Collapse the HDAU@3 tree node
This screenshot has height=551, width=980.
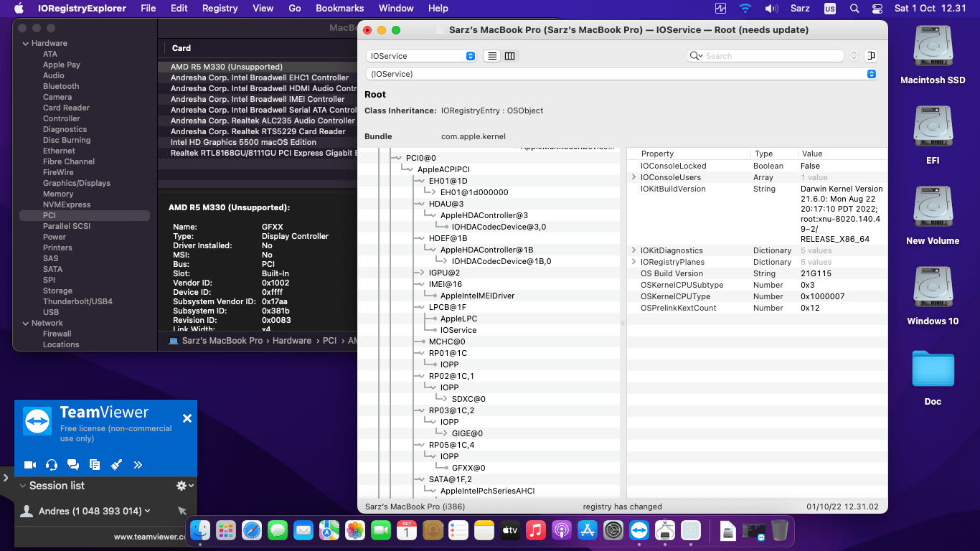[x=420, y=204]
